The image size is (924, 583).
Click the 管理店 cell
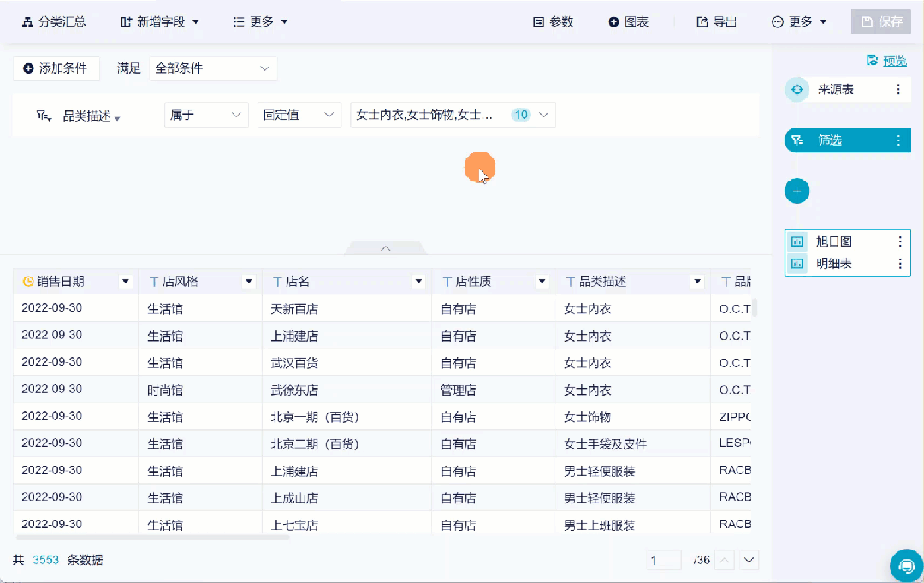pyautogui.click(x=458, y=390)
